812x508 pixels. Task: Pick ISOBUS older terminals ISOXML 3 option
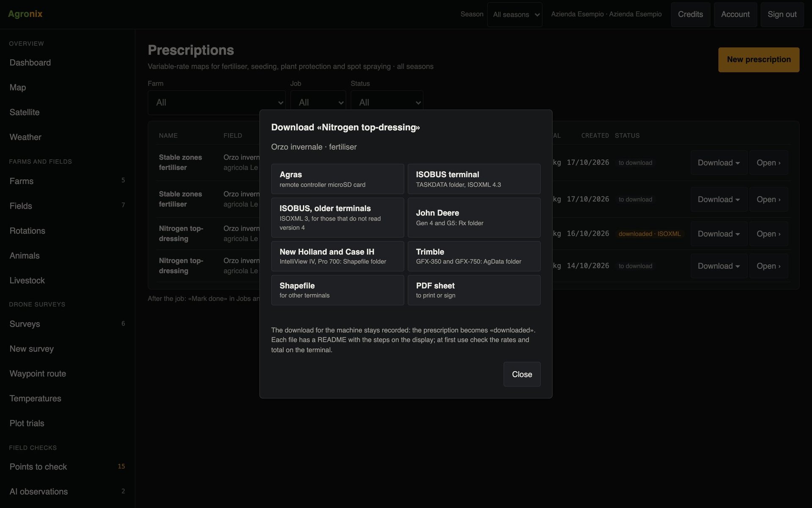337,218
